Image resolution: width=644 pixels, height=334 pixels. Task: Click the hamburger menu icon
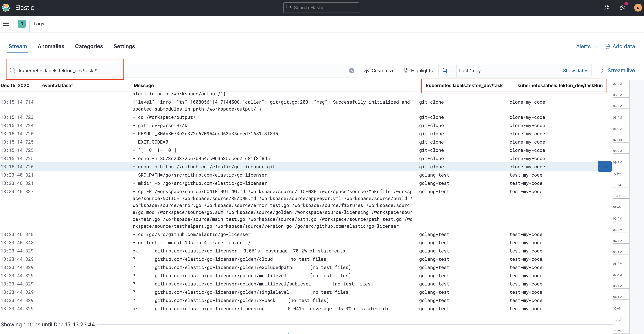[6, 23]
